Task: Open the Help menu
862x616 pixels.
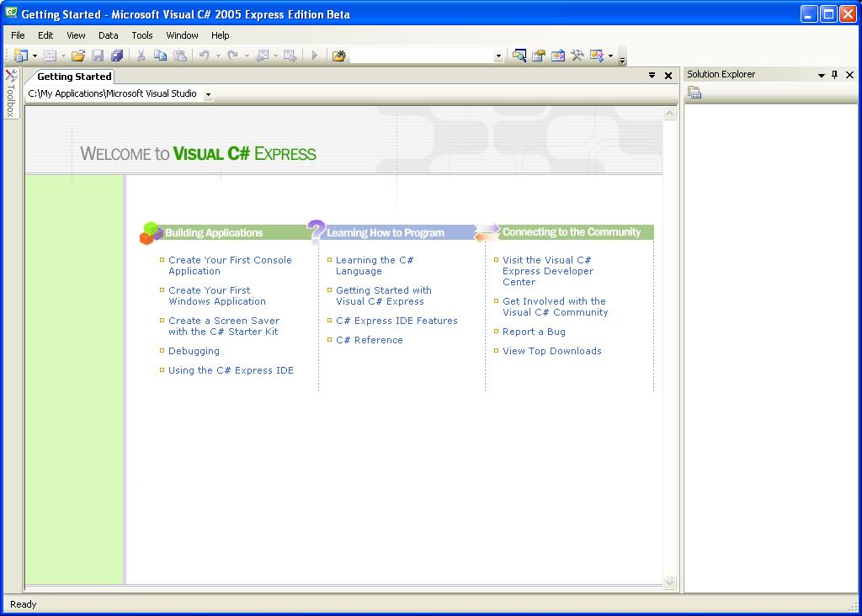Action: click(x=220, y=35)
